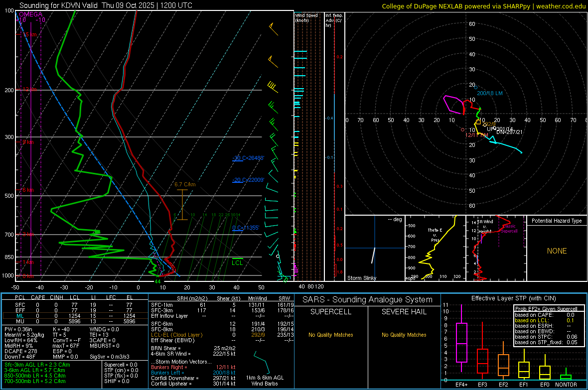Click the "maxT = 67F" value
Screen dimensions: 588x390
66,346
